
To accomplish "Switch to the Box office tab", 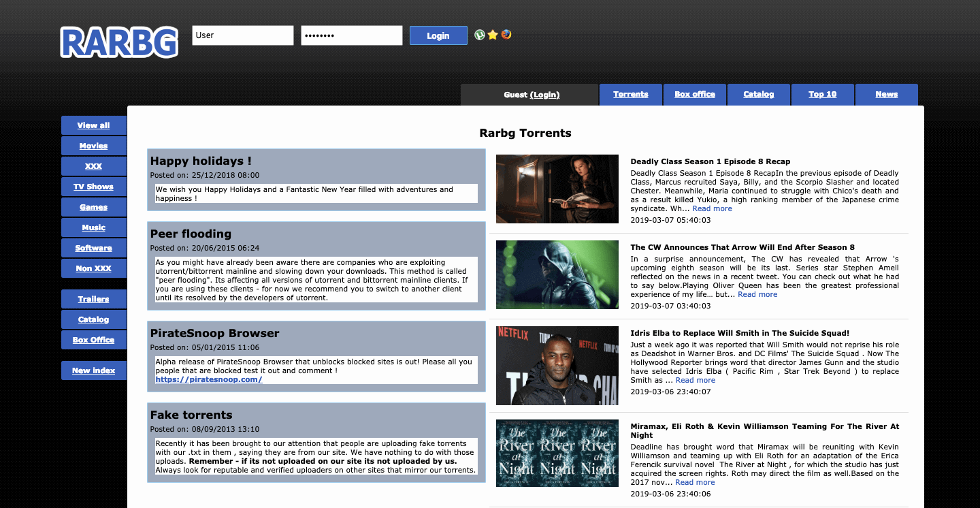I will point(695,95).
